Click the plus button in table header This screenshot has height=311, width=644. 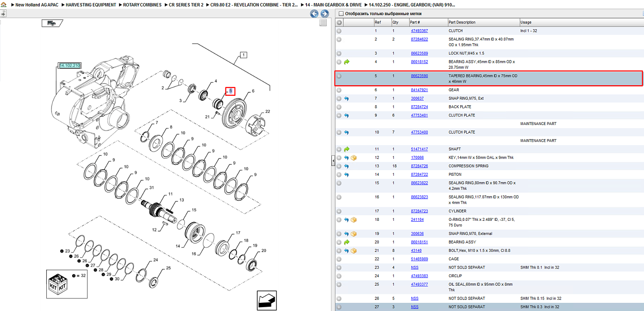(x=339, y=22)
